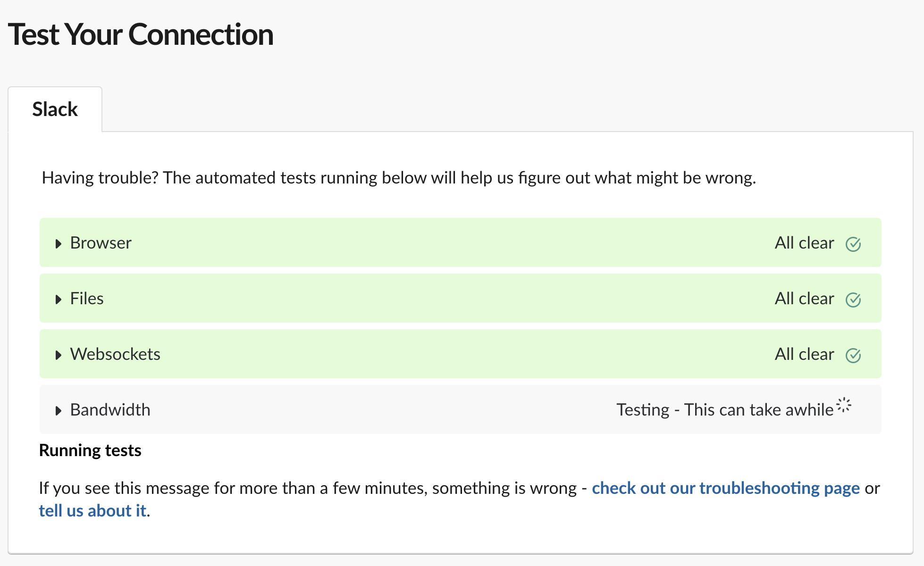Select the All clear text for Browser
This screenshot has height=566, width=924.
(804, 243)
